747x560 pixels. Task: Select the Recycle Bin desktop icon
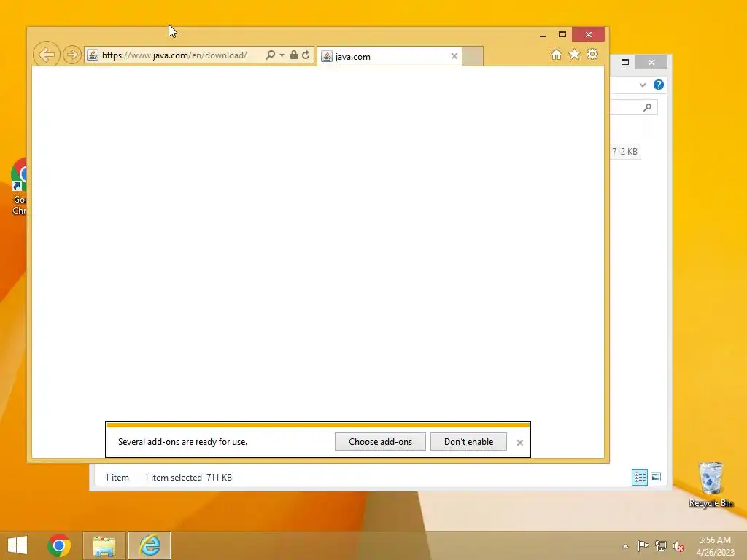pos(711,484)
